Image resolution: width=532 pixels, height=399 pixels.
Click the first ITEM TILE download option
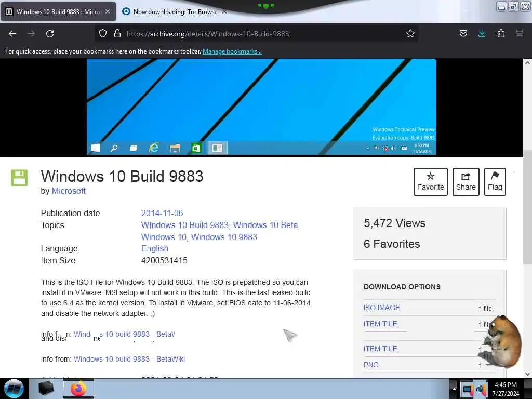tap(380, 324)
